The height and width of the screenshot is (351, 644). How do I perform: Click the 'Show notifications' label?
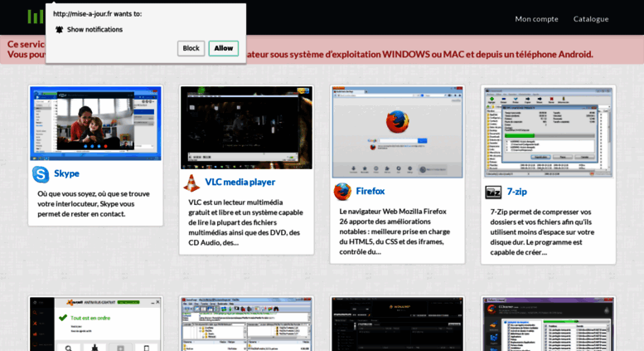pos(94,30)
